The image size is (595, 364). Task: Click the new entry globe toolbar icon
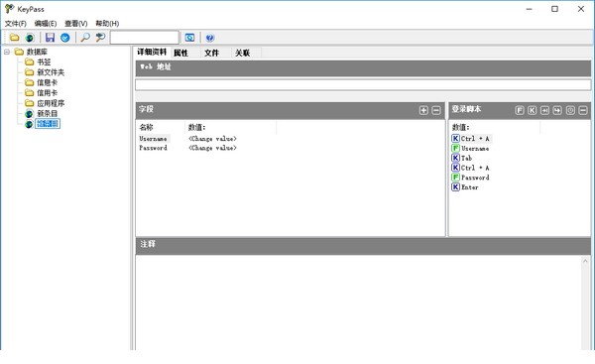coord(30,38)
